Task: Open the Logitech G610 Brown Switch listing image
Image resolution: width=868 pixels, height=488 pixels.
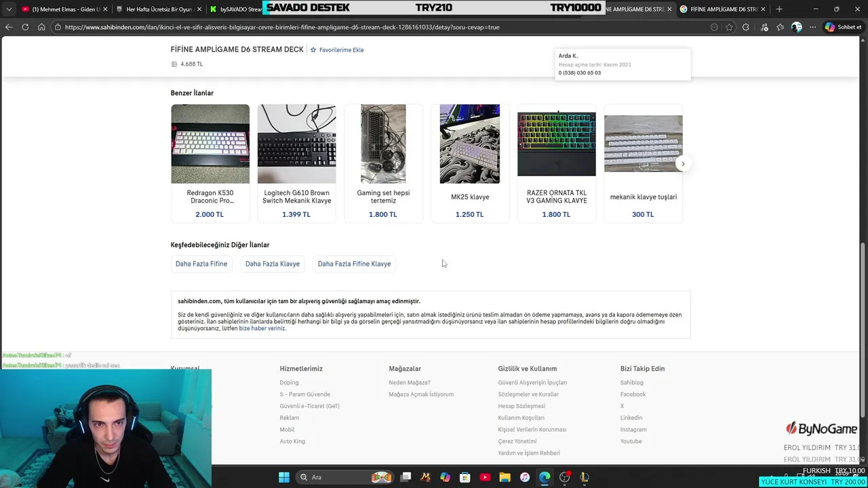Action: pos(296,144)
